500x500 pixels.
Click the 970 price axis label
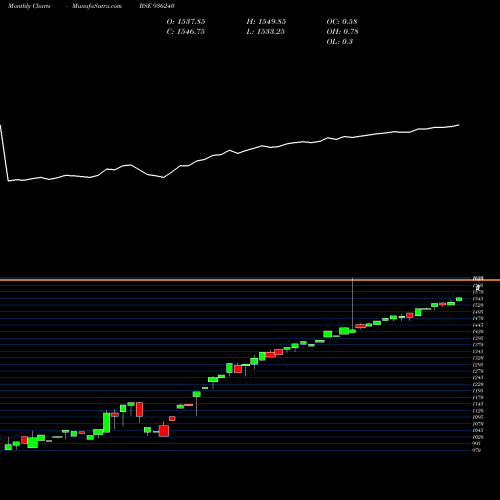coord(477,450)
